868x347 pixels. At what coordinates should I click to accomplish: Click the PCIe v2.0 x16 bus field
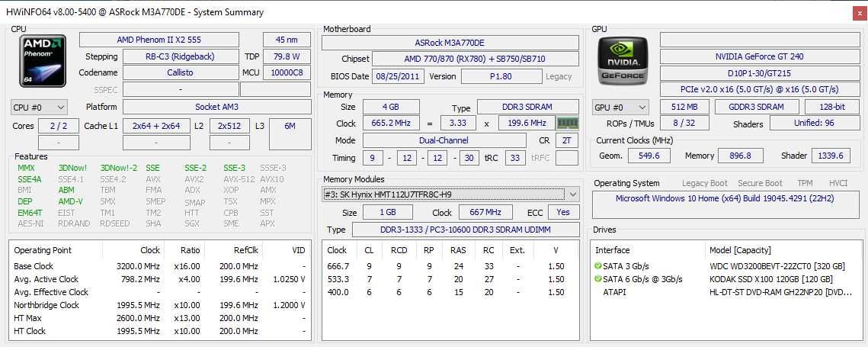[759, 89]
